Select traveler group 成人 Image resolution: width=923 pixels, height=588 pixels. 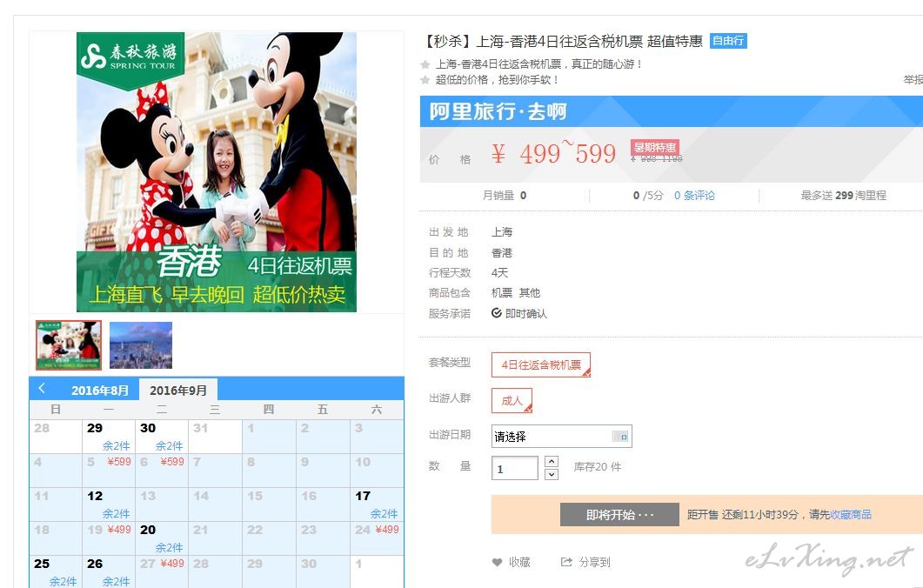point(512,401)
